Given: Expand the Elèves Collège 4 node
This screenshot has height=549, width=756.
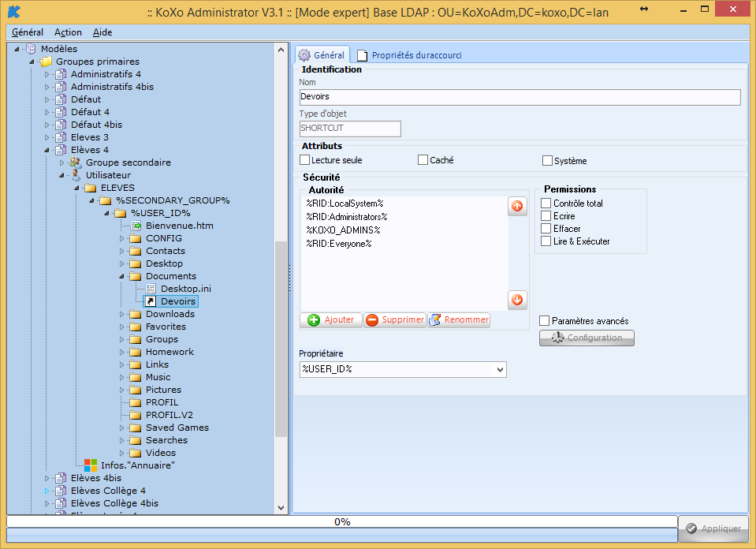Looking at the screenshot, I should pyautogui.click(x=47, y=491).
